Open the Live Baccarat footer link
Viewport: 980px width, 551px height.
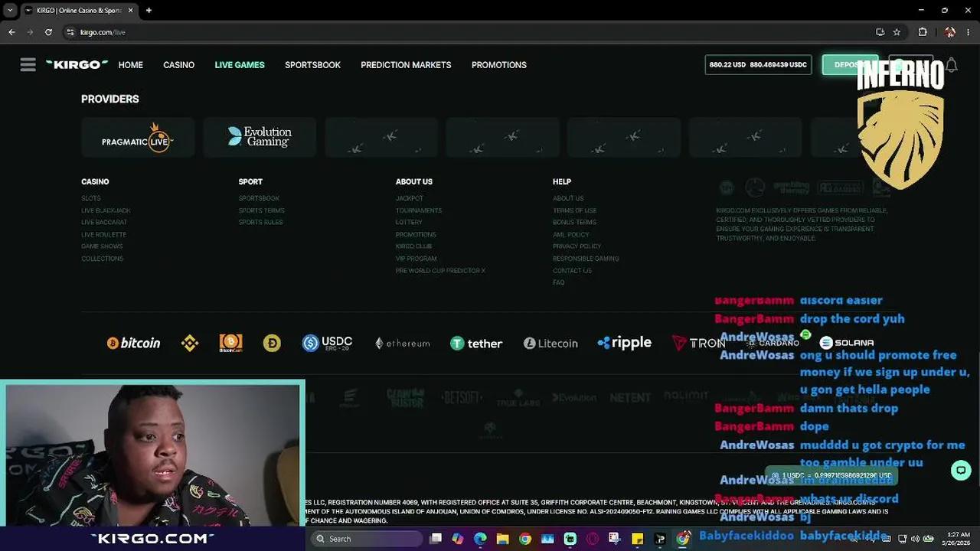(104, 222)
